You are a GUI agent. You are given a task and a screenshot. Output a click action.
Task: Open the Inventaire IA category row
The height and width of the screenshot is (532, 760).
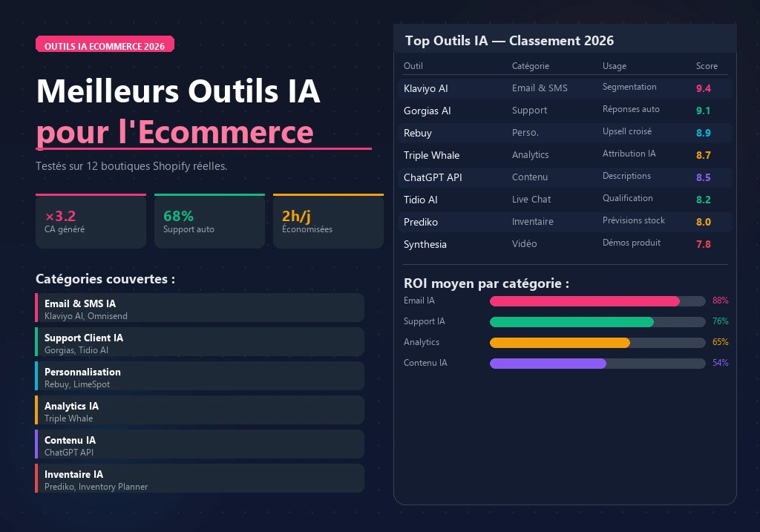tap(199, 479)
